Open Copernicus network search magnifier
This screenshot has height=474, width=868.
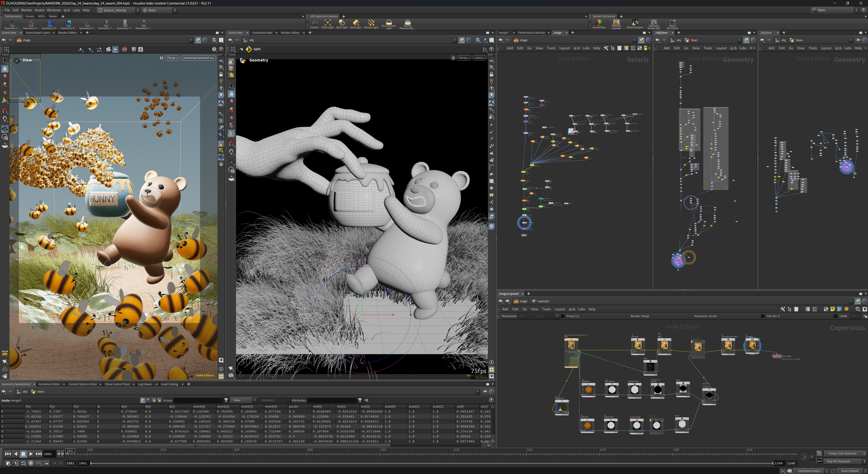[858, 309]
